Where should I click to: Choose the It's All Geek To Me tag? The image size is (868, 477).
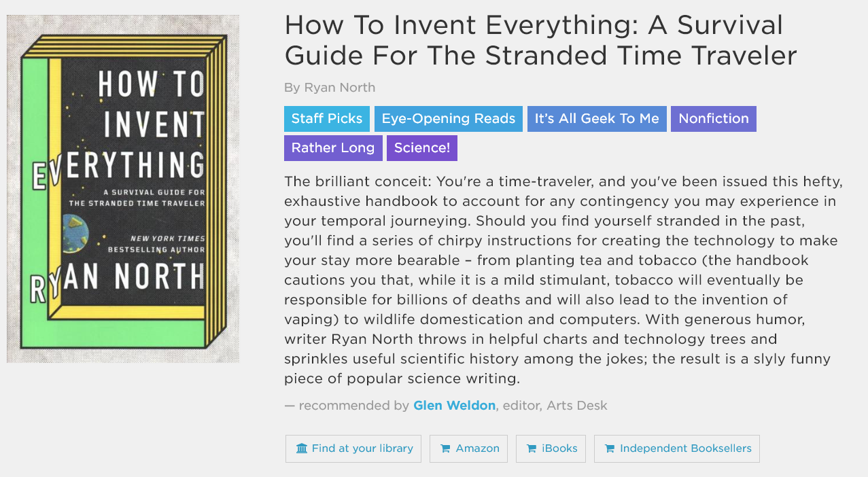pyautogui.click(x=597, y=119)
